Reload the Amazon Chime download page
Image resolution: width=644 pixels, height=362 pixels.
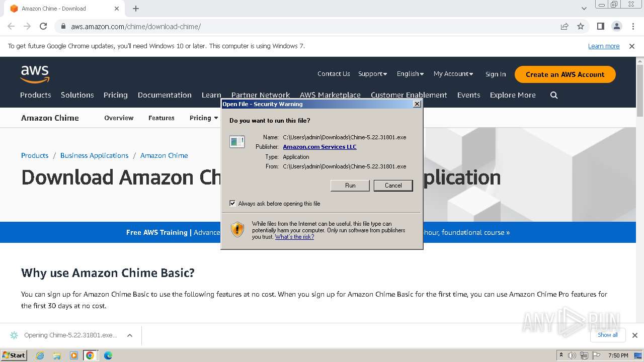tap(43, 26)
